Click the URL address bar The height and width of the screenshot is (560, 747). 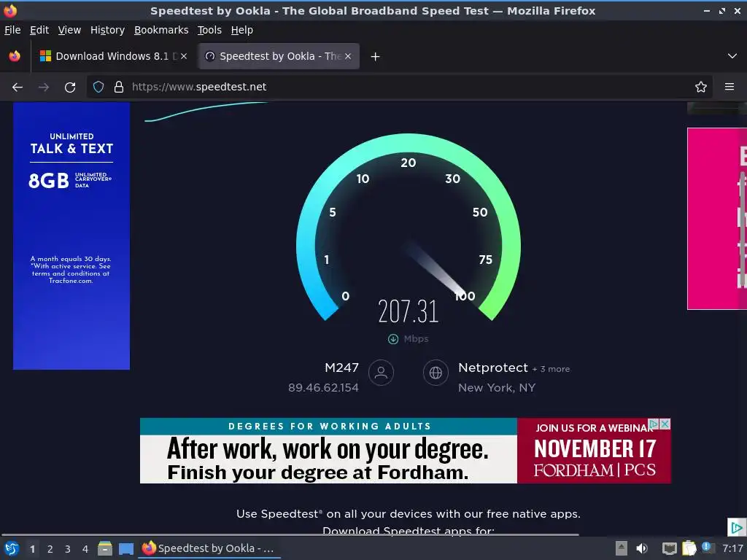point(399,87)
